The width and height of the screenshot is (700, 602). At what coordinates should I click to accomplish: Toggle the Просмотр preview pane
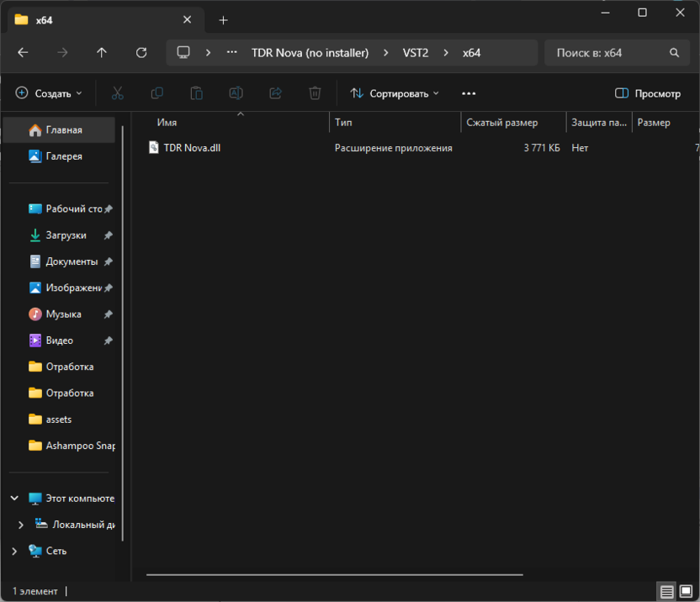click(647, 93)
